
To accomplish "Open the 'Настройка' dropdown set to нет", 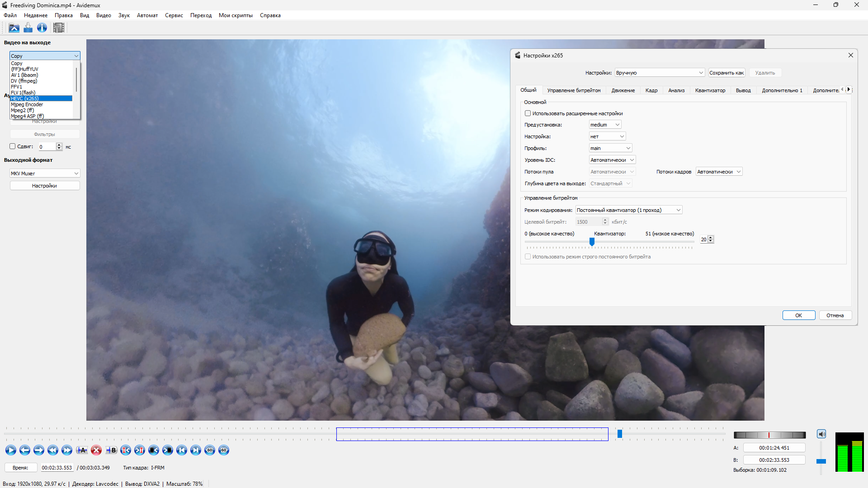I will [x=607, y=136].
